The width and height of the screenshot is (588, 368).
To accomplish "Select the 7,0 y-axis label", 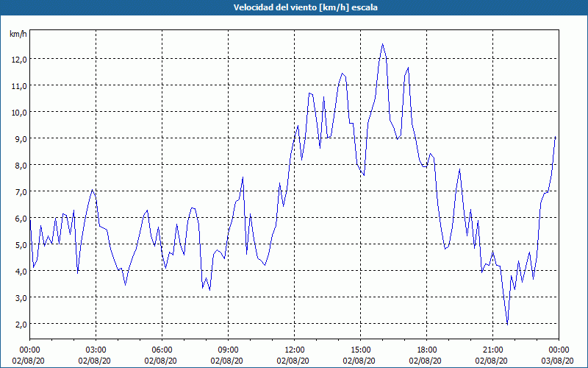I will click(x=20, y=191).
